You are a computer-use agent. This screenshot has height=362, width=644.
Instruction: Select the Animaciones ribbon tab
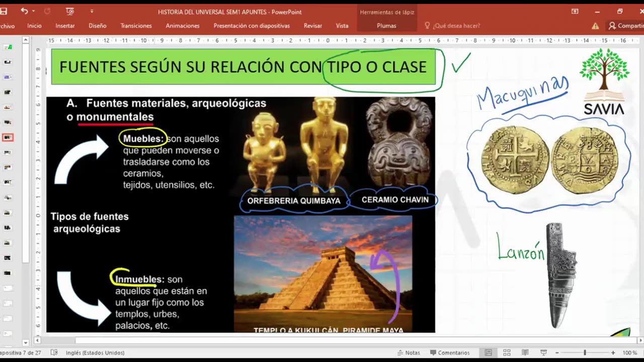point(183,26)
